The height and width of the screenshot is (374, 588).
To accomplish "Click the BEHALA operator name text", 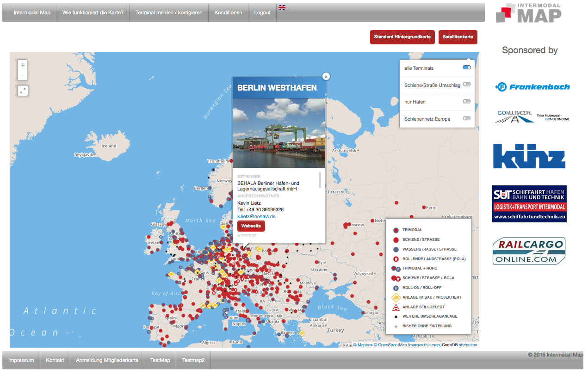I will (x=268, y=186).
